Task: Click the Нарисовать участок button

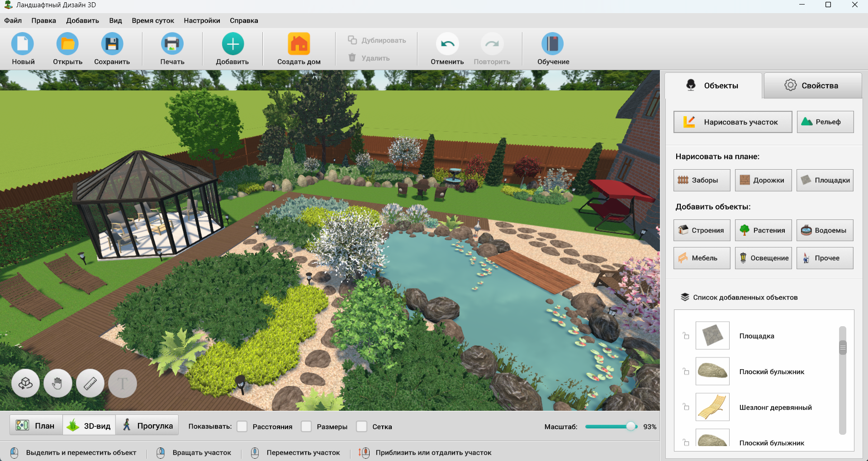Action: coord(732,122)
